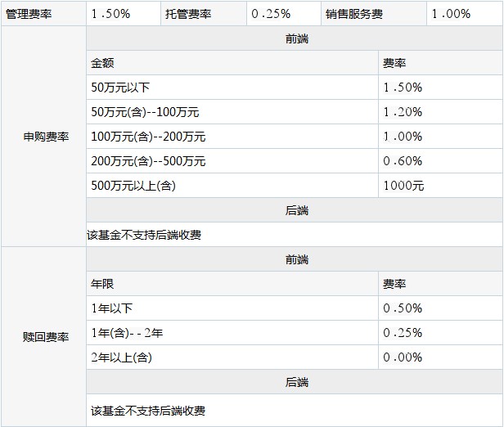504x427 pixels.
Task: Click the 赎回费率 row header
Action: pos(46,337)
